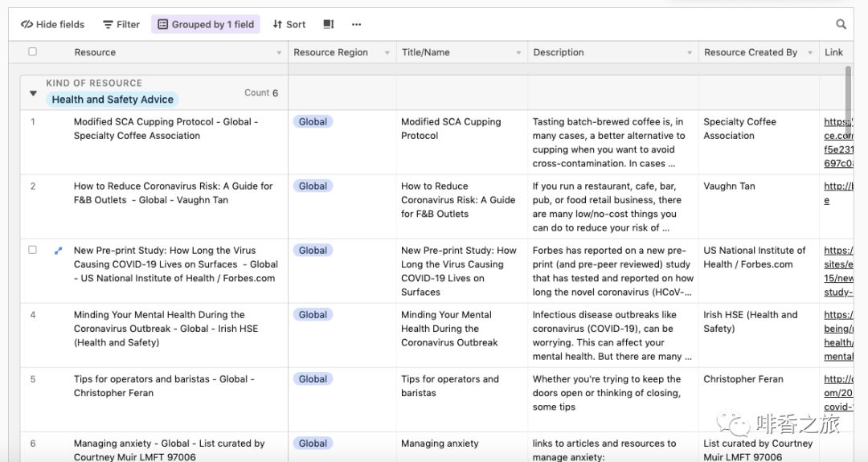Viewport: 868px width, 462px height.
Task: Open Grouped by 1 field settings
Action: [x=206, y=24]
